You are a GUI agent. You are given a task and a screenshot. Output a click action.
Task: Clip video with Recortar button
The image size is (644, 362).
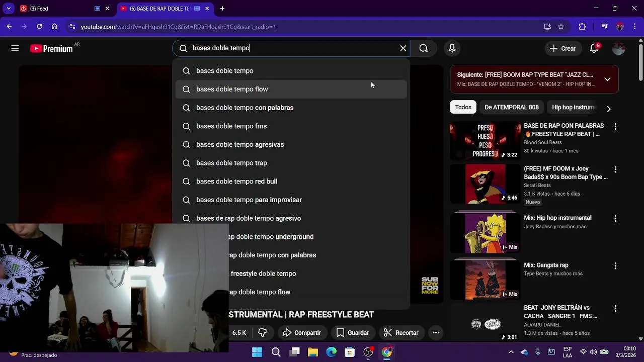click(401, 333)
